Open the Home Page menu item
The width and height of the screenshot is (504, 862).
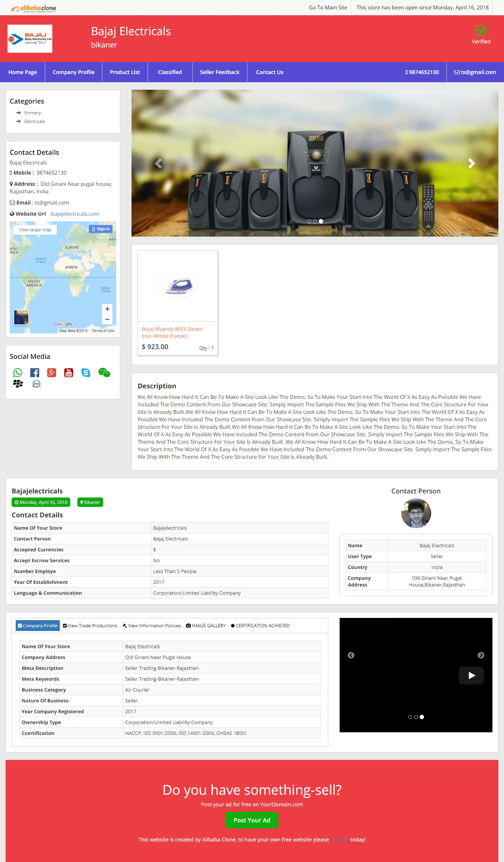pos(23,72)
